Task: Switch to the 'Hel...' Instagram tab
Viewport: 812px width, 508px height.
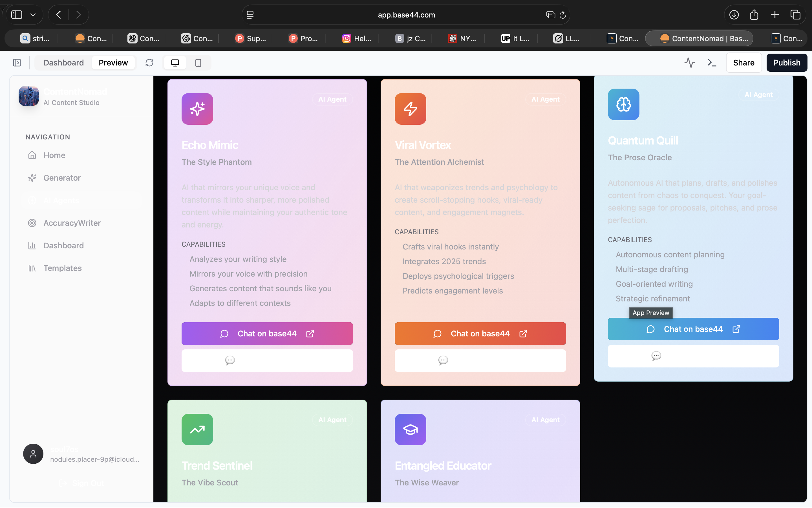Action: [357, 39]
